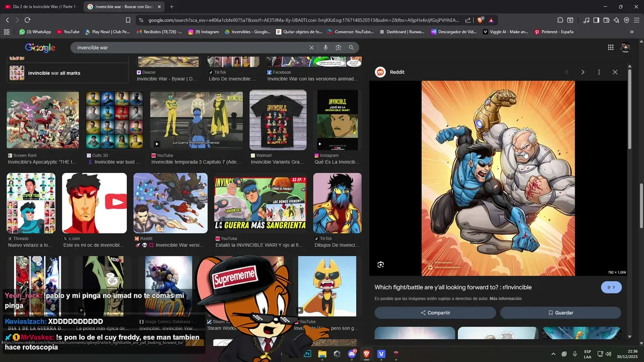Image resolution: width=644 pixels, height=362 pixels.
Task: Click the 'Compartir' share button
Action: click(435, 313)
